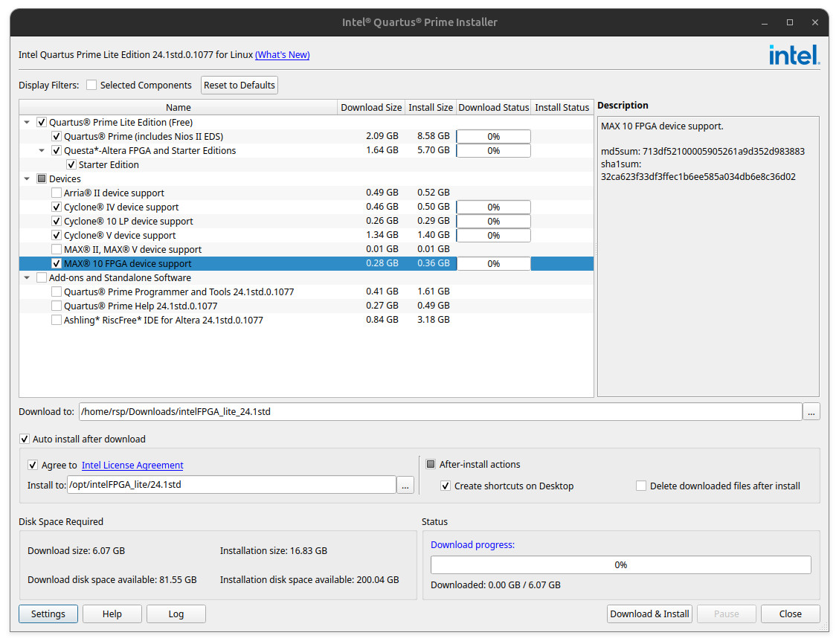Viewport: 839px width, 644px height.
Task: Sort by Download Size column header
Action: click(x=370, y=108)
